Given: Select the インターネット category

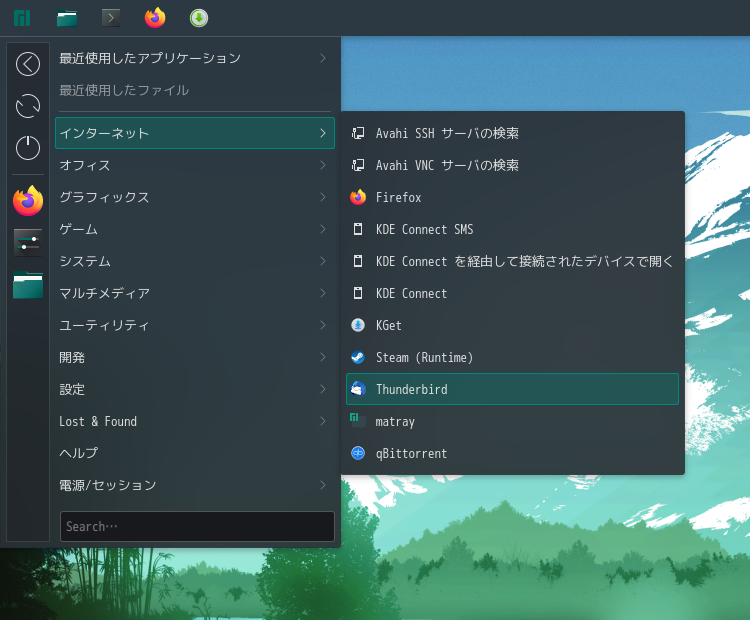Looking at the screenshot, I should [x=195, y=133].
